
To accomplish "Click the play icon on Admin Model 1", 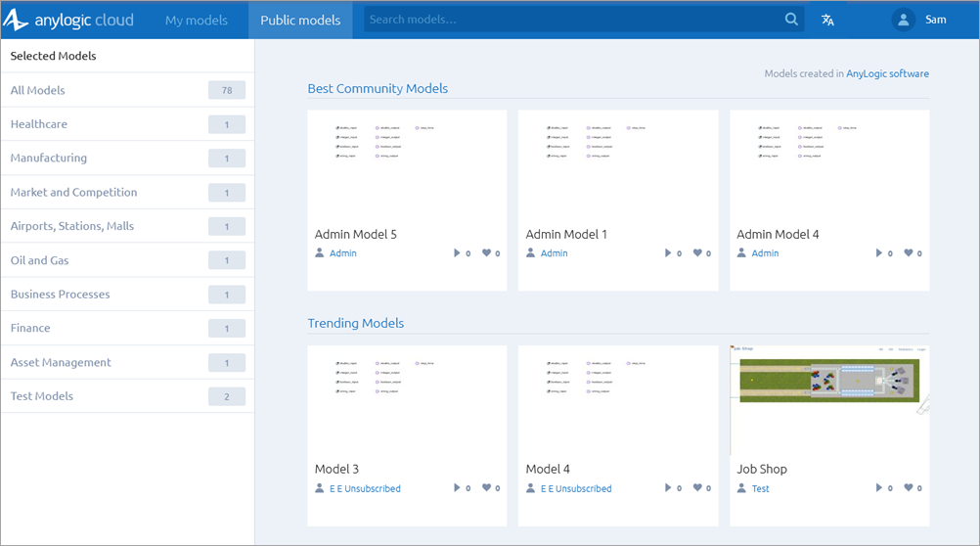I will click(668, 253).
